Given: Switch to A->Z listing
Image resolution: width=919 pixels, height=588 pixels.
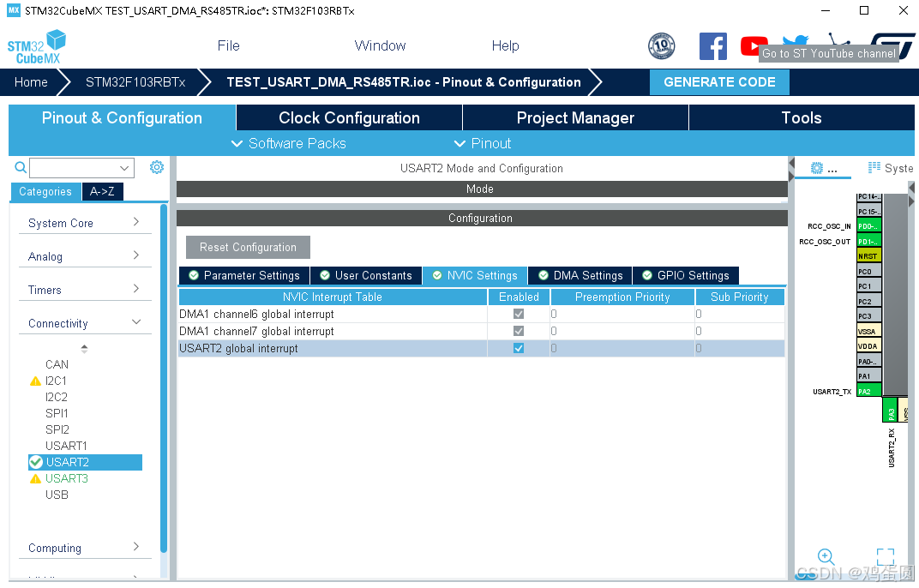Looking at the screenshot, I should [103, 192].
